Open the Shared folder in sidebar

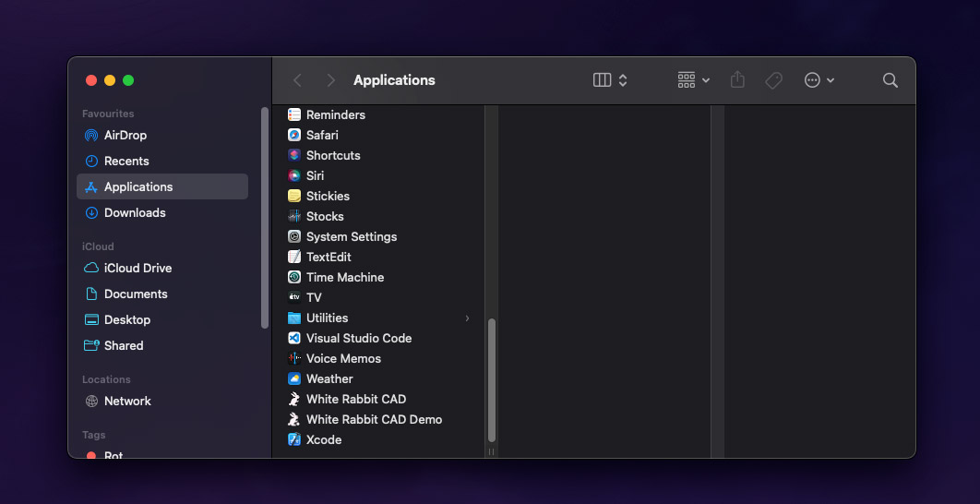point(162,345)
